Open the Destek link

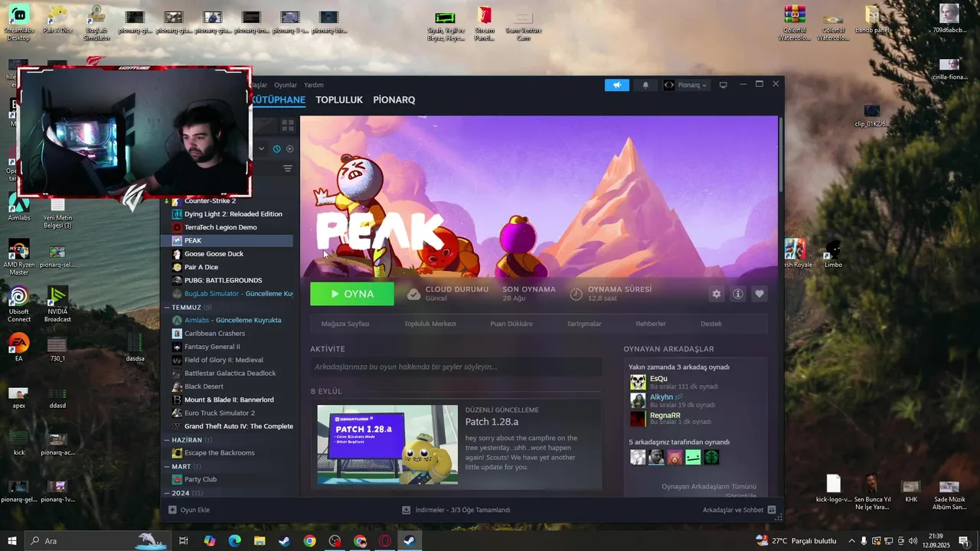point(711,324)
